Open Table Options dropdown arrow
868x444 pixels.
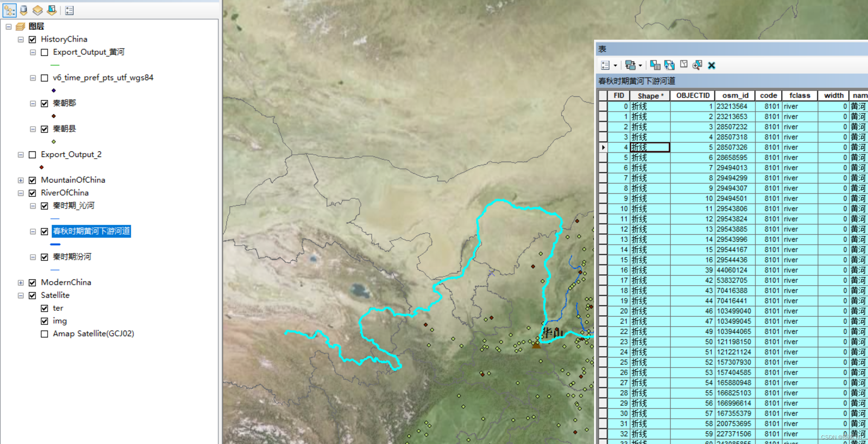tap(615, 66)
